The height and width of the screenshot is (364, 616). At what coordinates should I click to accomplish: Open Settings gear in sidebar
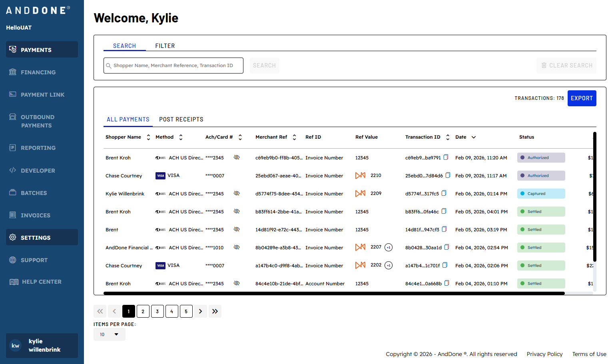[13, 237]
